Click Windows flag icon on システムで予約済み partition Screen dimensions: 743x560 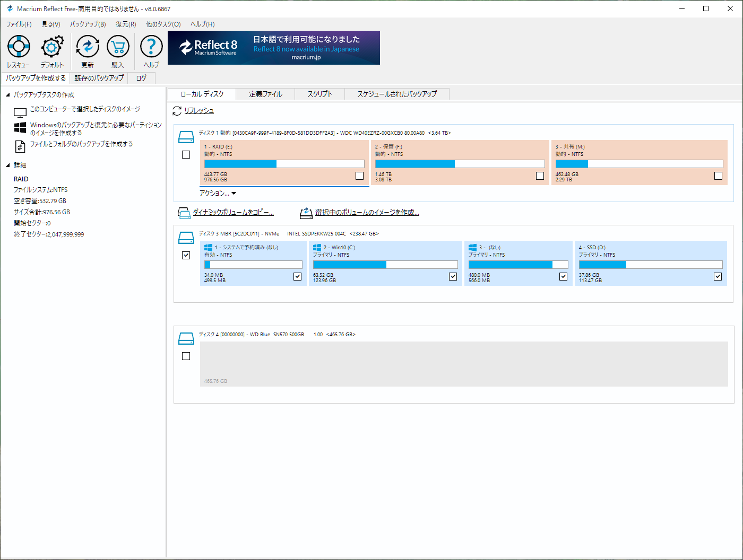(x=209, y=247)
